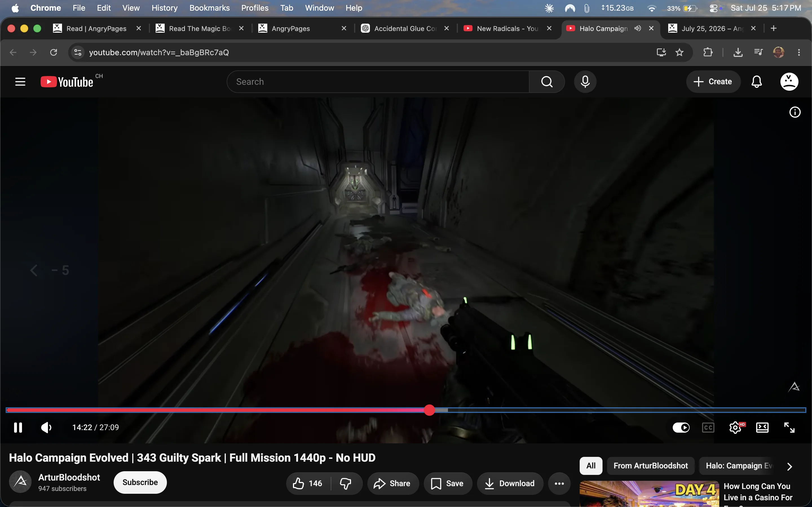Open the more actions ellipsis menu

[x=559, y=483]
